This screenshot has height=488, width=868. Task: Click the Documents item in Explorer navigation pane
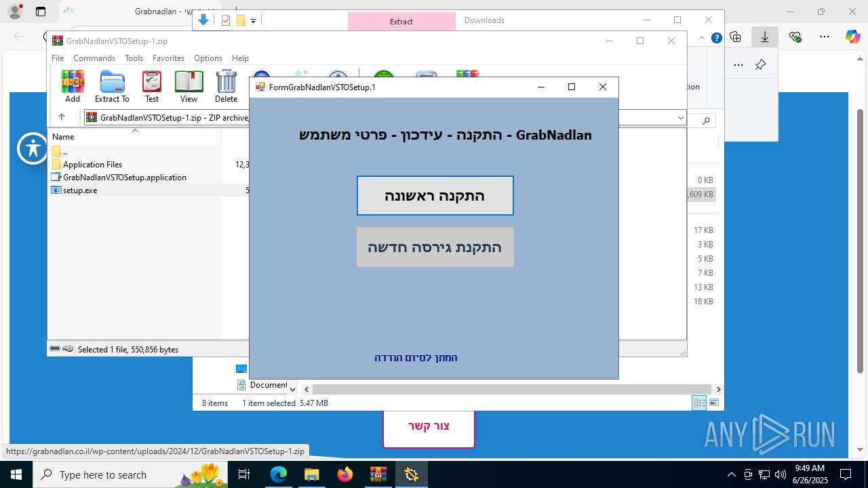point(262,385)
